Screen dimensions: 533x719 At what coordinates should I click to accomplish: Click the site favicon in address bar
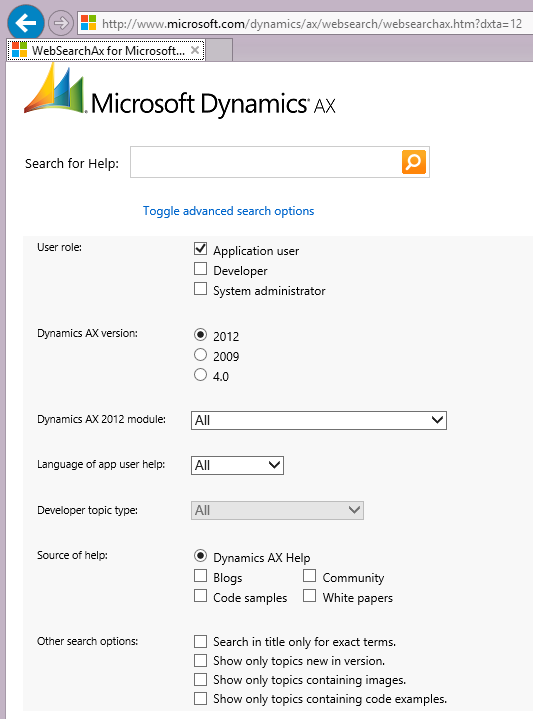tap(88, 23)
